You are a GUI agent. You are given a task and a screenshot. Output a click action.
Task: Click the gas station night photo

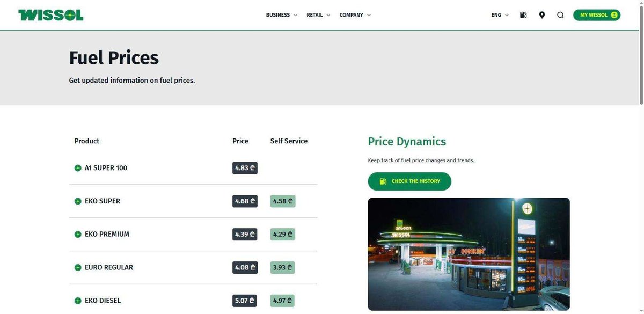click(469, 254)
